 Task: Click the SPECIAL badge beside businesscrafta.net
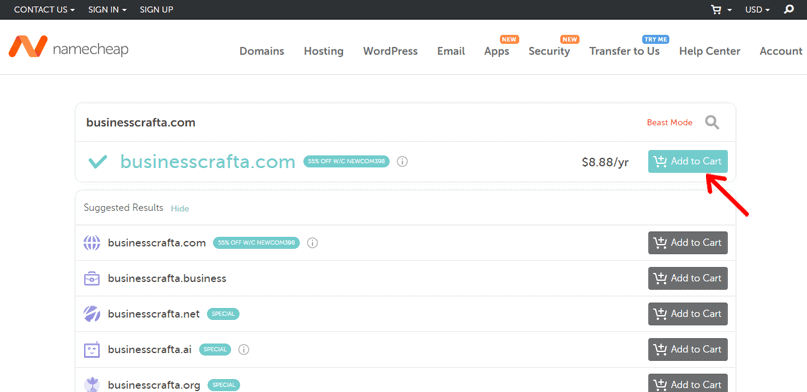[x=223, y=314]
